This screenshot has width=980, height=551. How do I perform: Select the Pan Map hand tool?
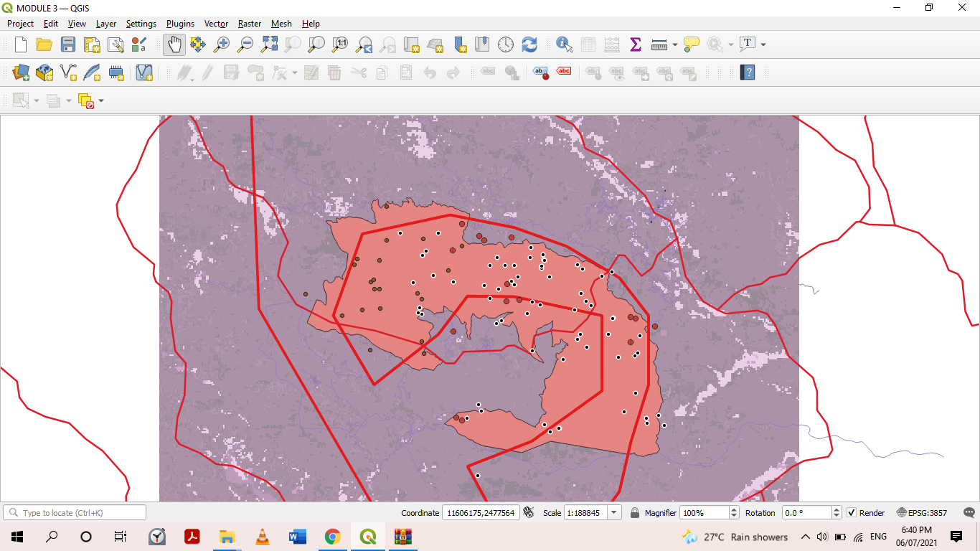click(x=174, y=44)
